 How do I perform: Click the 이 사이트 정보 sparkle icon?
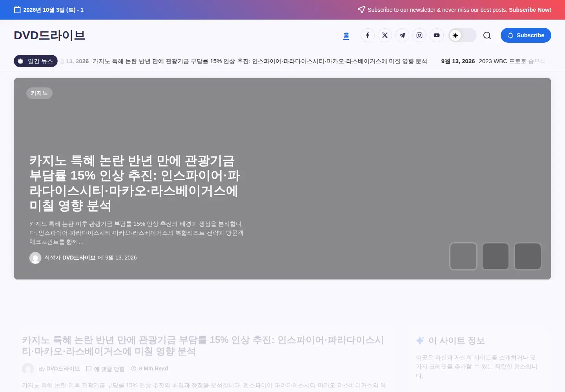pos(420,340)
